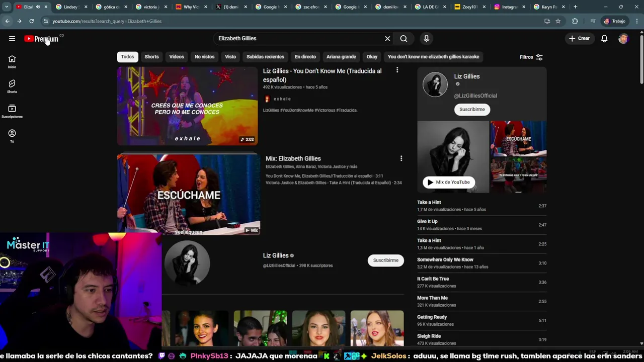Select the Todos filter chip

click(127, 57)
